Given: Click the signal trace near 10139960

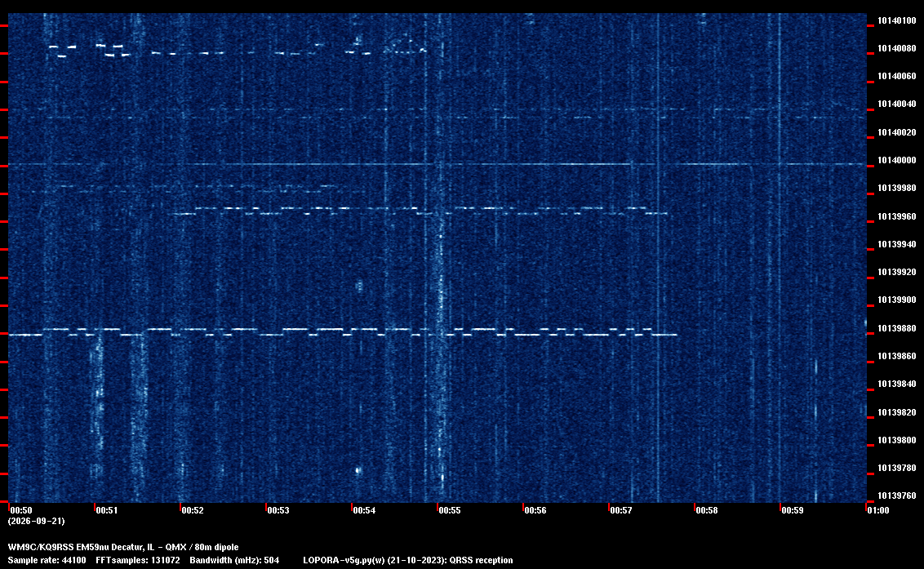Looking at the screenshot, I should coord(419,211).
